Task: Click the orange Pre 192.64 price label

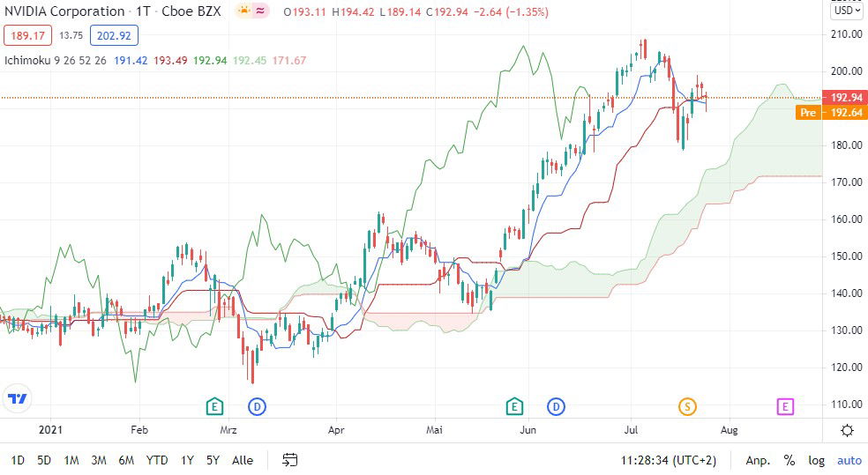Action: point(833,112)
